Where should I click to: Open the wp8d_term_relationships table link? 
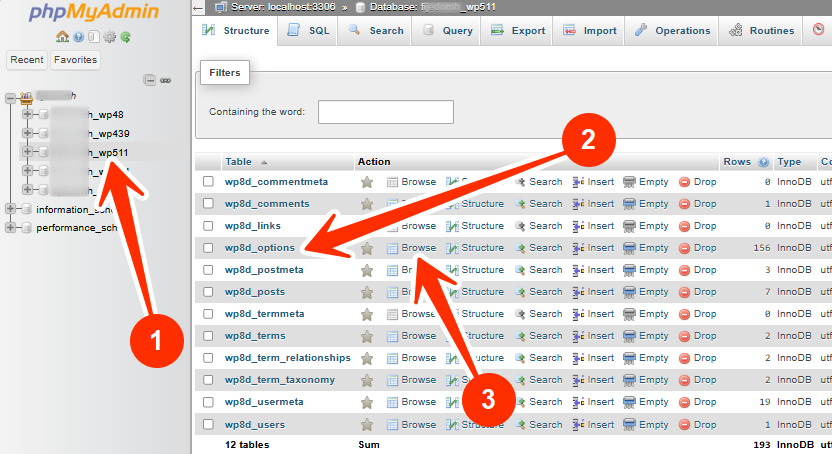[288, 358]
